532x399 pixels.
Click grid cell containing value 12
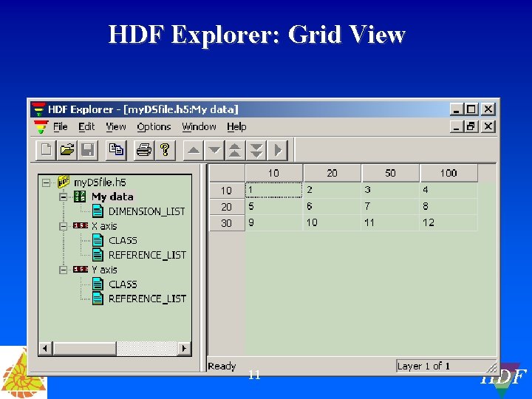449,223
